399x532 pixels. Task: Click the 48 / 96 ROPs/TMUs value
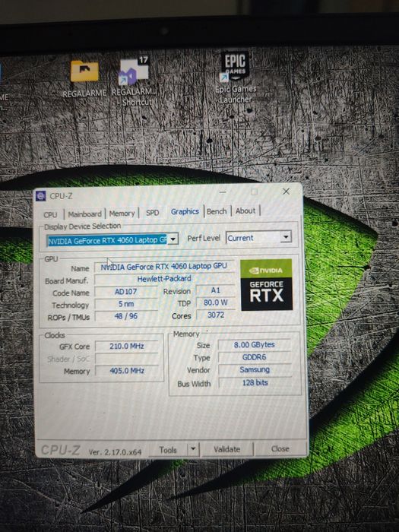tap(126, 316)
